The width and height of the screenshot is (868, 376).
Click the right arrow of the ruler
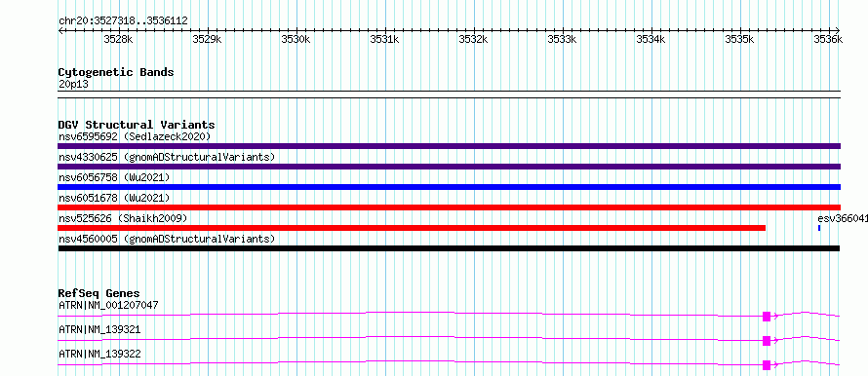(838, 30)
